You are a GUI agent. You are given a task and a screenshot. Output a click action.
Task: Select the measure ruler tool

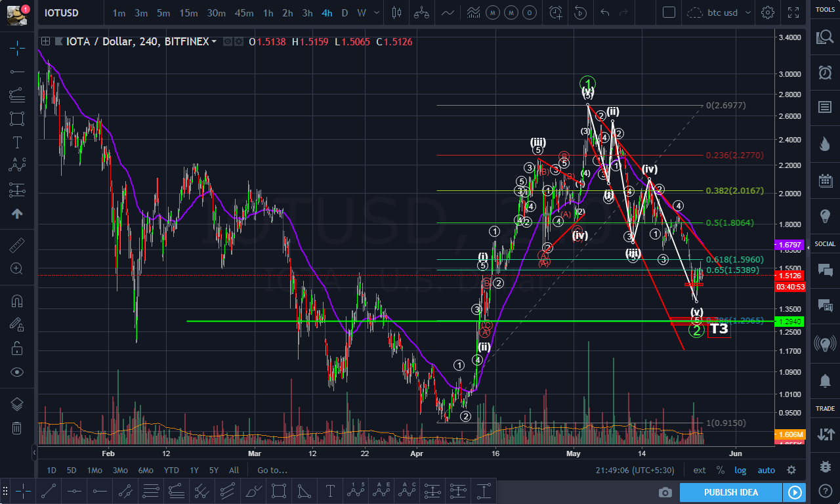pos(17,245)
